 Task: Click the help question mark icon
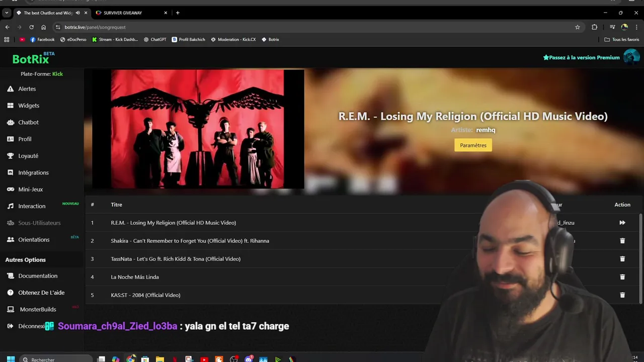[10, 293]
